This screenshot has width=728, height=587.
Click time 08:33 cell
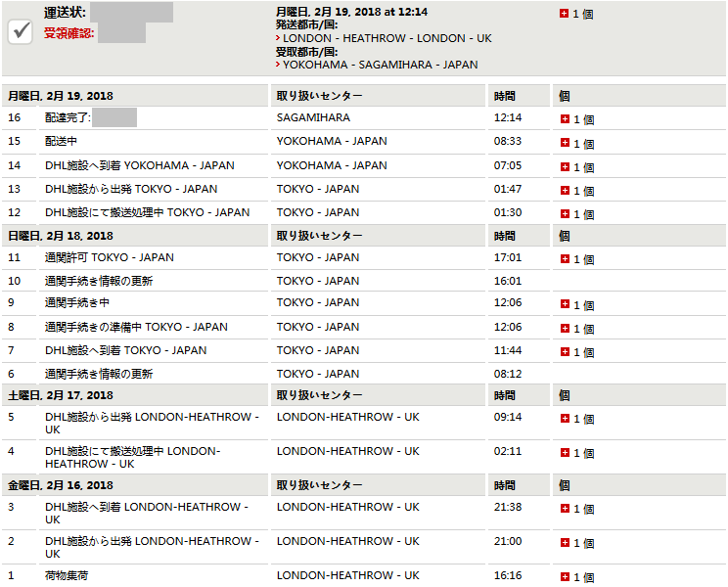click(508, 141)
